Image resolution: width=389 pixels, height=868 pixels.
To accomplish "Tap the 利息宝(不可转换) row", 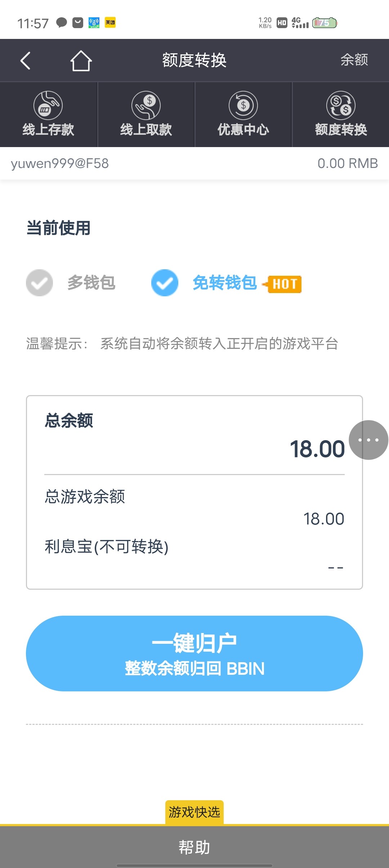I will [x=107, y=546].
